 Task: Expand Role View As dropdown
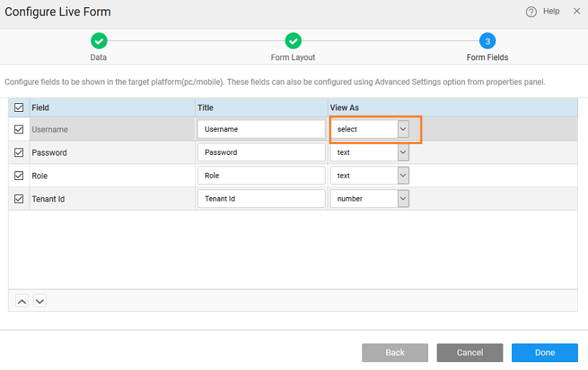[403, 176]
